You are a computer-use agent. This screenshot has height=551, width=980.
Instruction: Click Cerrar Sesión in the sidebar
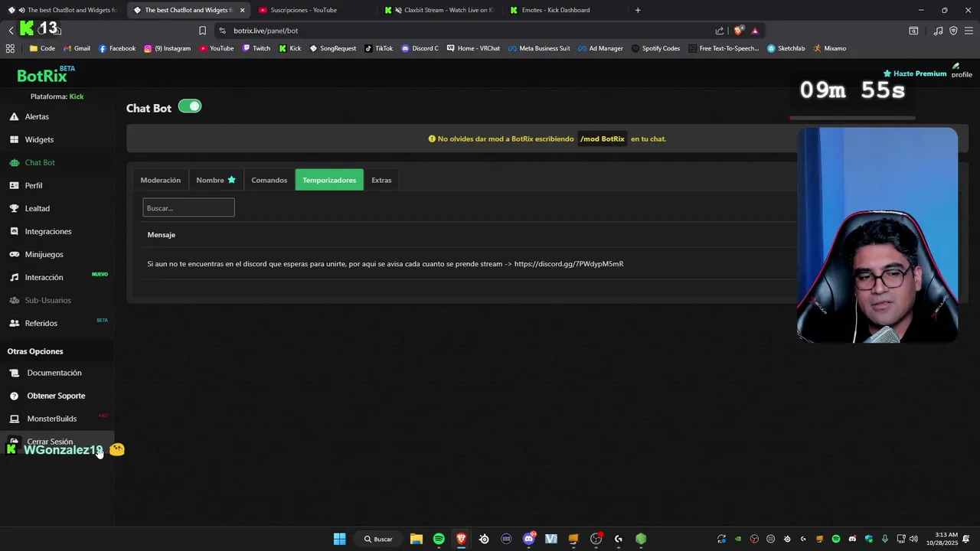[x=50, y=442]
